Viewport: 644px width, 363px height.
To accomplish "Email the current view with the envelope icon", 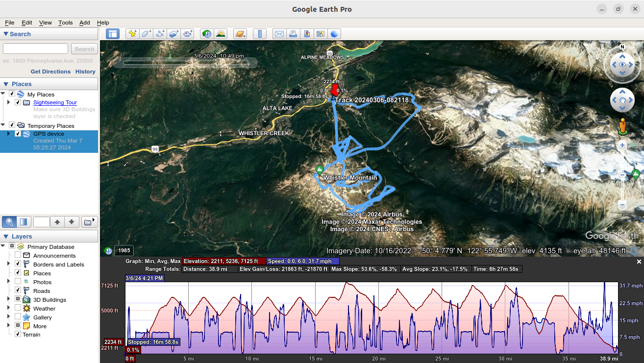I will 279,34.
